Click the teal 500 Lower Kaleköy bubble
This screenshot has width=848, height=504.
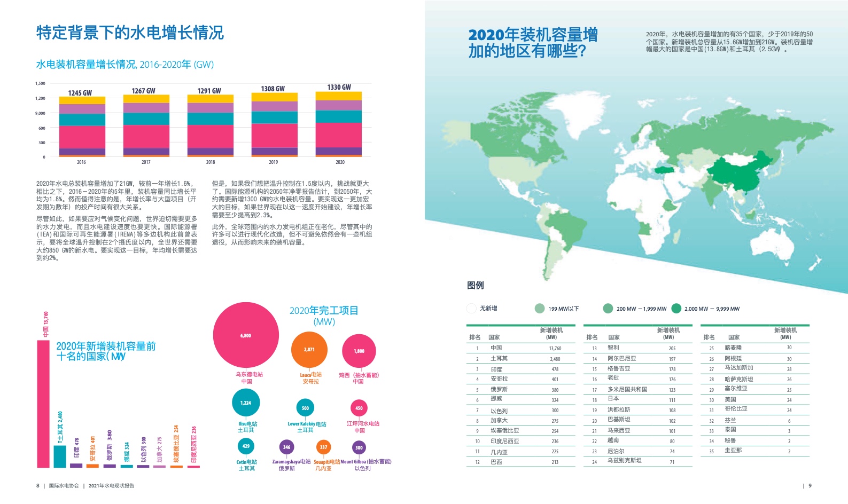pyautogui.click(x=305, y=408)
